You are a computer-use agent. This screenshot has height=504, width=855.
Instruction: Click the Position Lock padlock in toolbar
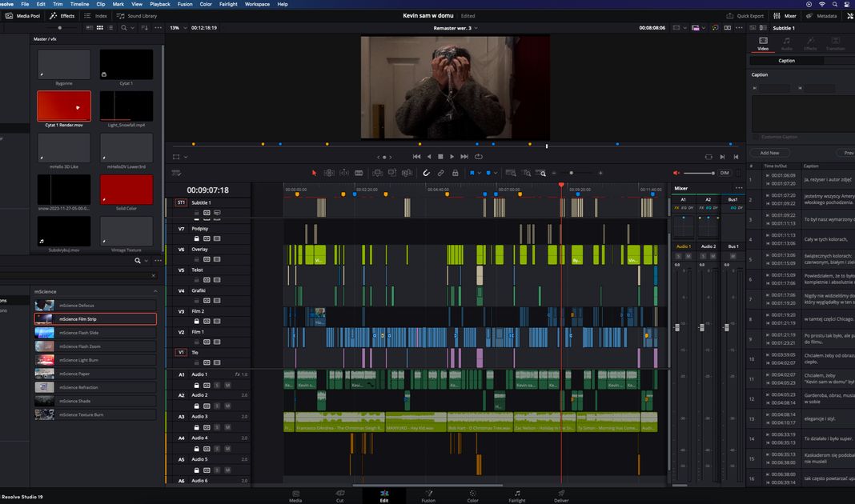pyautogui.click(x=455, y=173)
